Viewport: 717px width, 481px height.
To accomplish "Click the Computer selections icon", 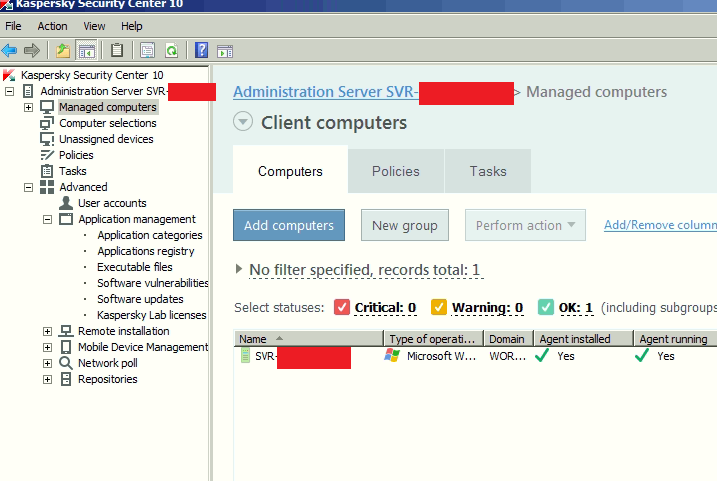I will [47, 123].
